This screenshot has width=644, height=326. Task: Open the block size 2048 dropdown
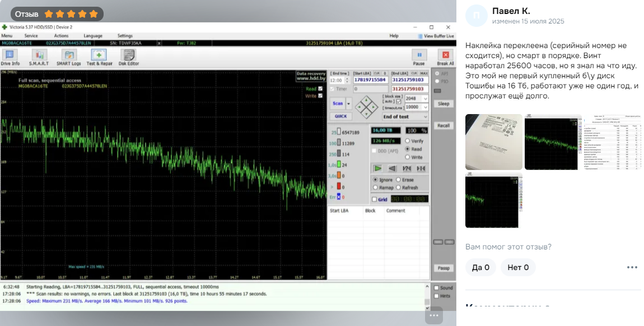(x=426, y=99)
